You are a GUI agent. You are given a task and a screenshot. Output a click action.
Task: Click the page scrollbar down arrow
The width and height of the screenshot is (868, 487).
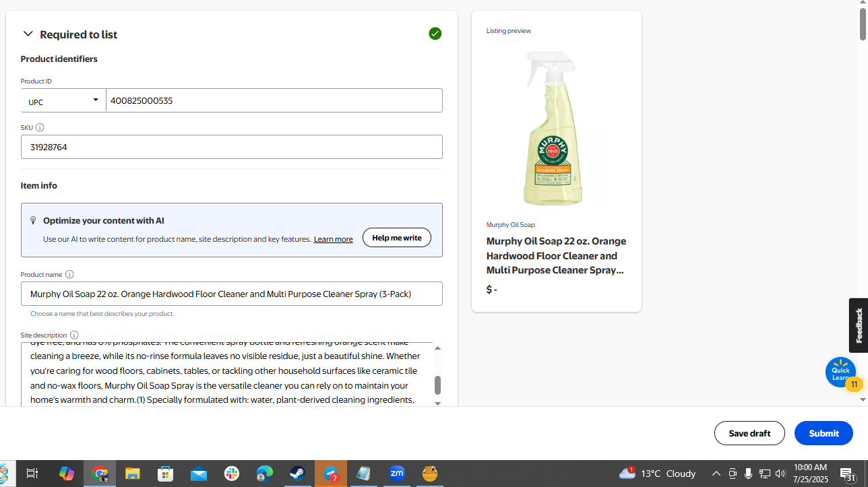[863, 400]
